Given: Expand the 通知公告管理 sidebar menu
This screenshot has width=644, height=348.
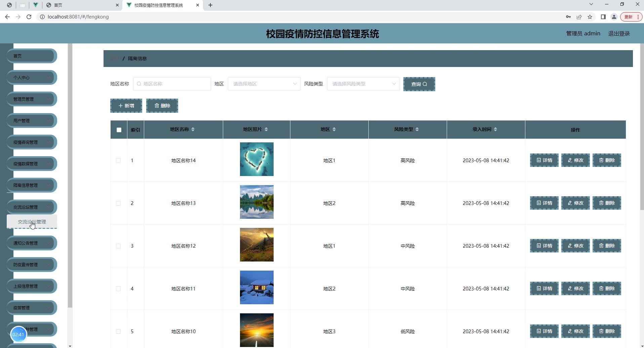Looking at the screenshot, I should (x=32, y=243).
